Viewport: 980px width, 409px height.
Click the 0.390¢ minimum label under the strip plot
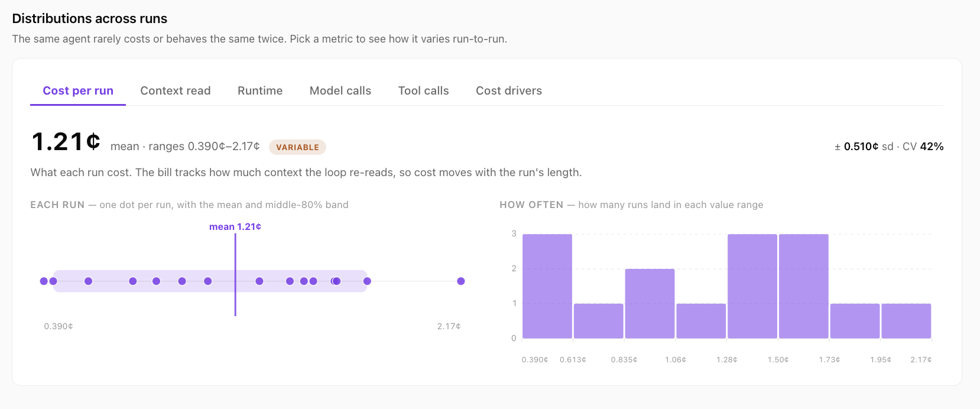pos(59,326)
